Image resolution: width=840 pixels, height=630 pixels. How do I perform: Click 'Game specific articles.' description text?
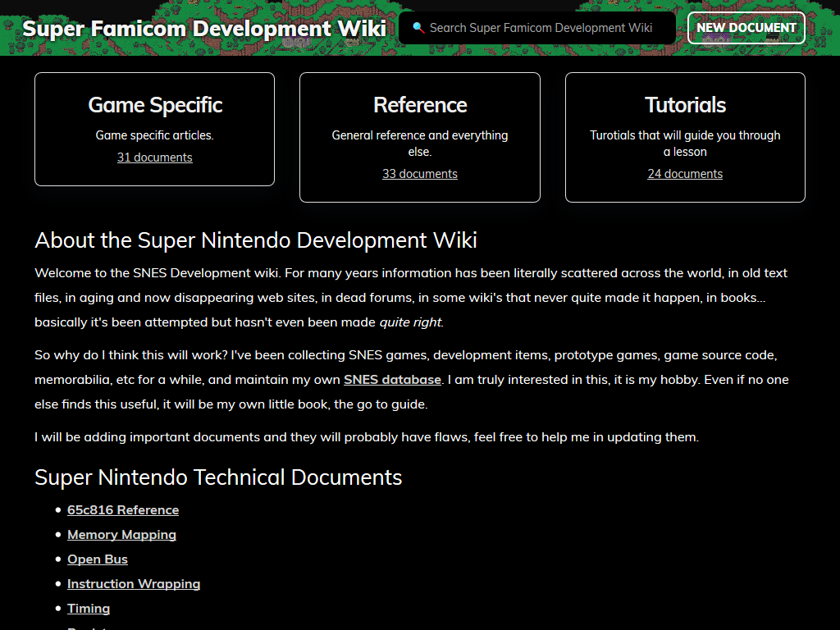point(155,135)
